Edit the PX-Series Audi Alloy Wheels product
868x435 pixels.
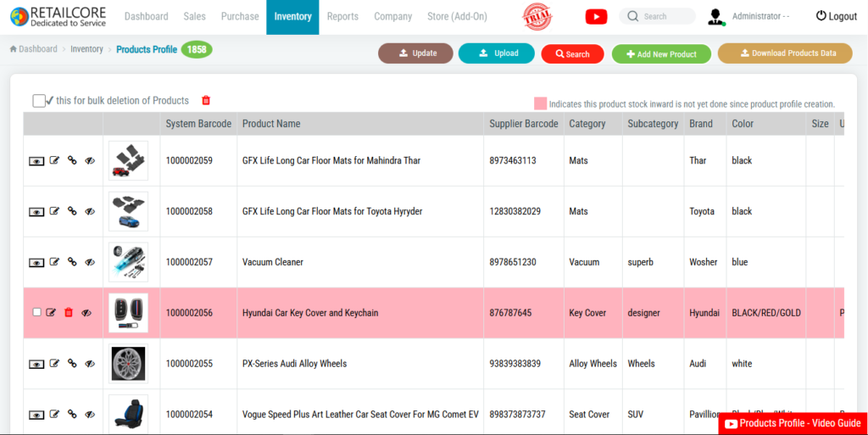54,364
